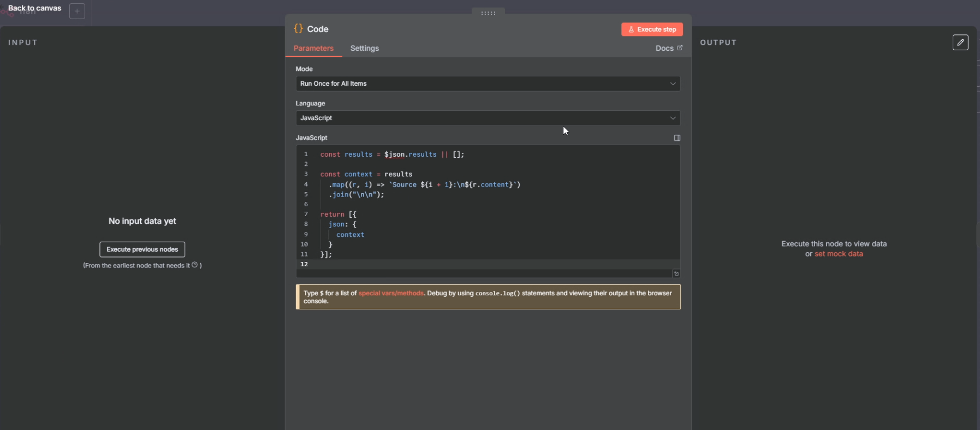Viewport: 980px width, 430px height.
Task: Expand the JavaScript editor to full screen
Action: (x=677, y=138)
